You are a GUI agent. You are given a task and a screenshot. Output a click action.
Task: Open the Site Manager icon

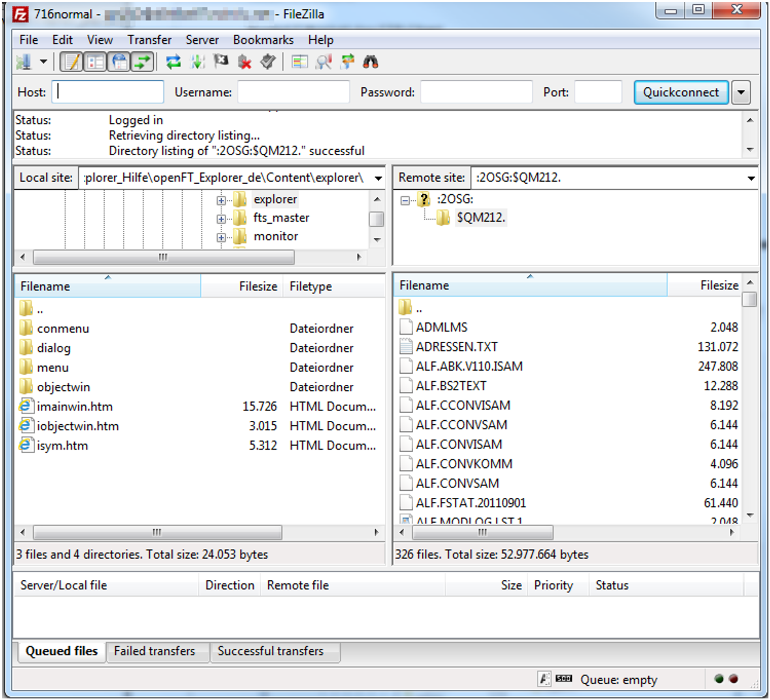click(24, 62)
